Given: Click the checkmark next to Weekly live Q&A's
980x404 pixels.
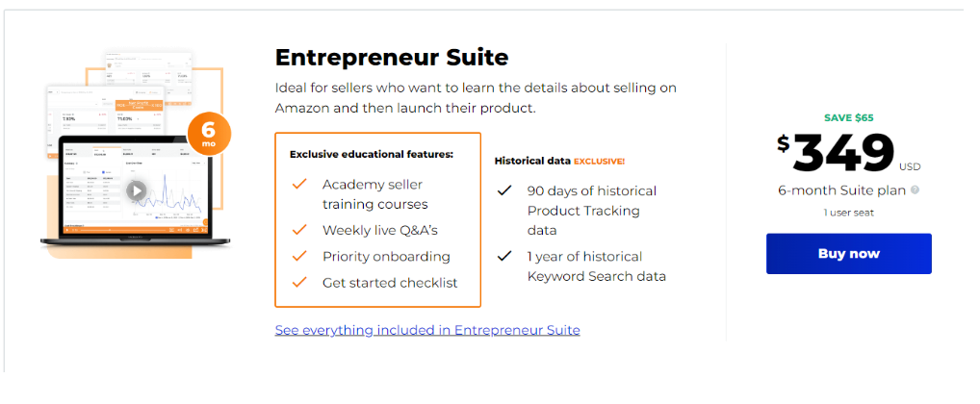Looking at the screenshot, I should tap(300, 230).
